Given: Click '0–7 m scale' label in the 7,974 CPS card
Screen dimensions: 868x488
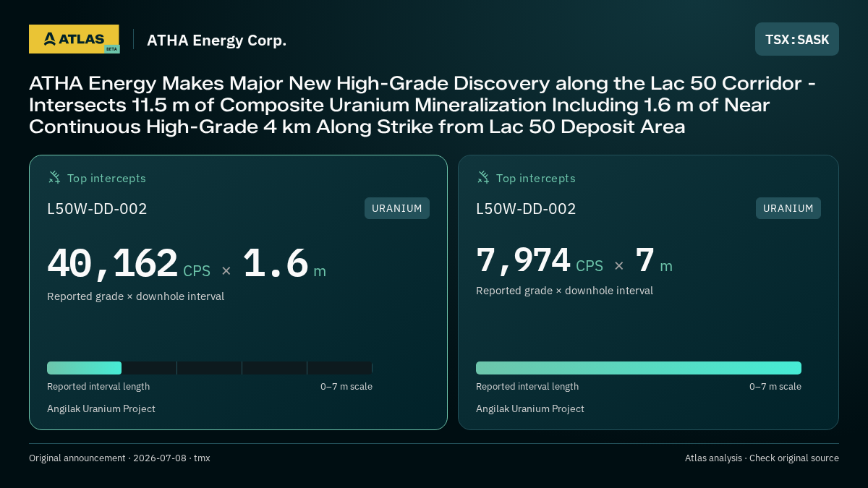Looking at the screenshot, I should pos(775,387).
